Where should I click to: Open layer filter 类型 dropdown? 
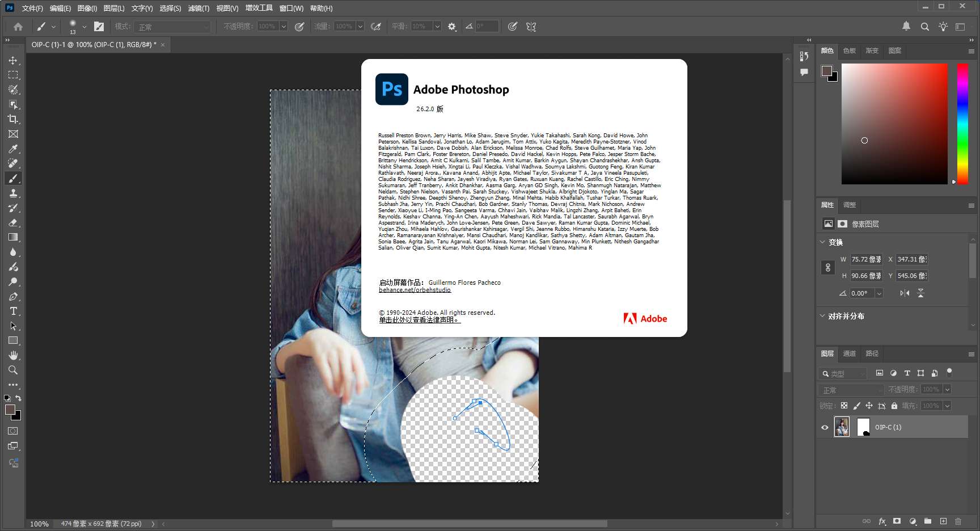pyautogui.click(x=843, y=373)
